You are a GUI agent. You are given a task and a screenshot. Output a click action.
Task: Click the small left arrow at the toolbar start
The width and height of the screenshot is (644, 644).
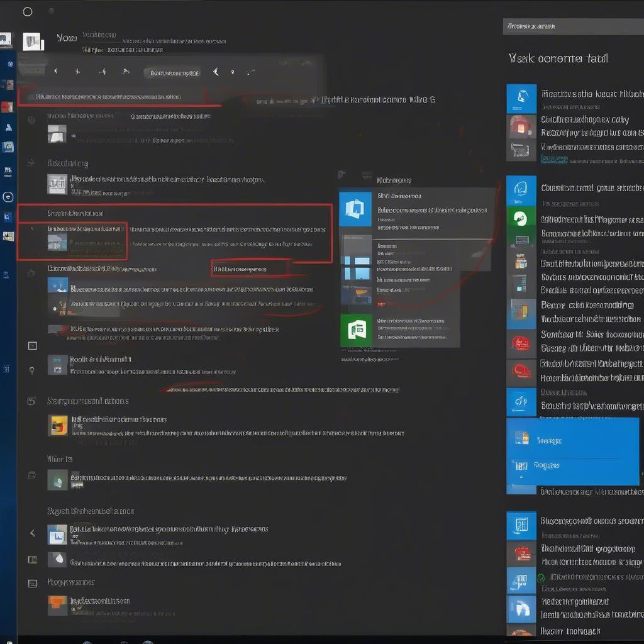click(55, 71)
